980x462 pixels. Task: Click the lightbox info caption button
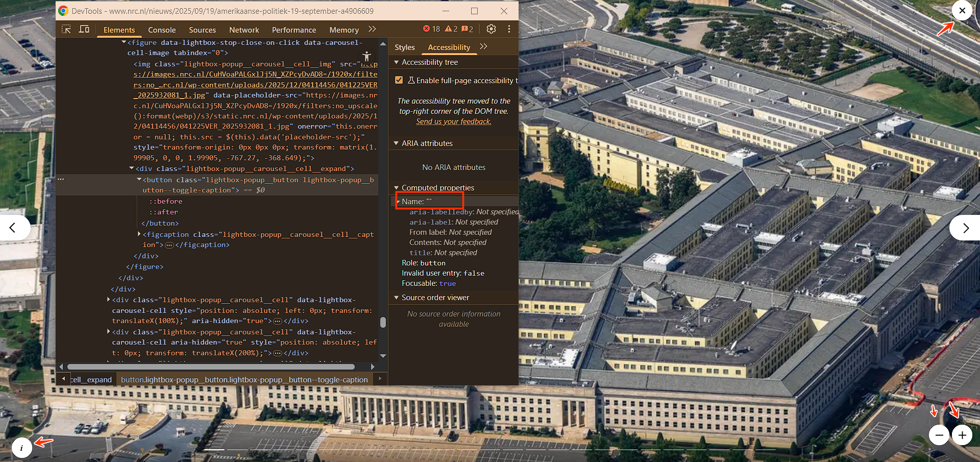[21, 448]
